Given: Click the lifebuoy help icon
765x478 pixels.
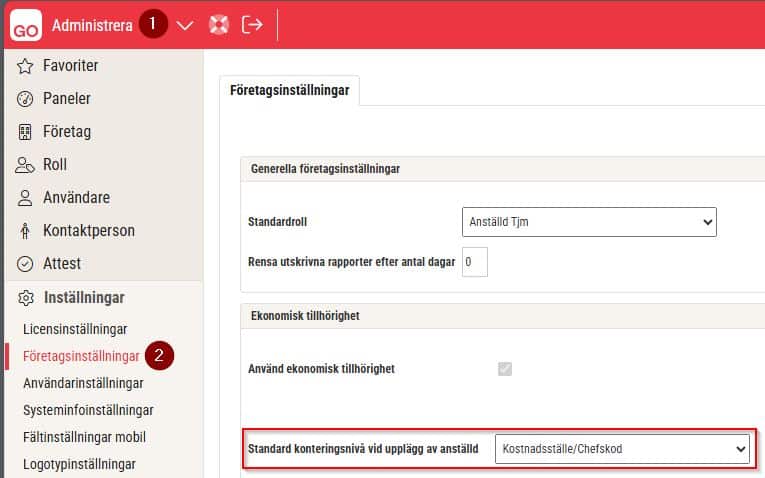Looking at the screenshot, I should [219, 24].
